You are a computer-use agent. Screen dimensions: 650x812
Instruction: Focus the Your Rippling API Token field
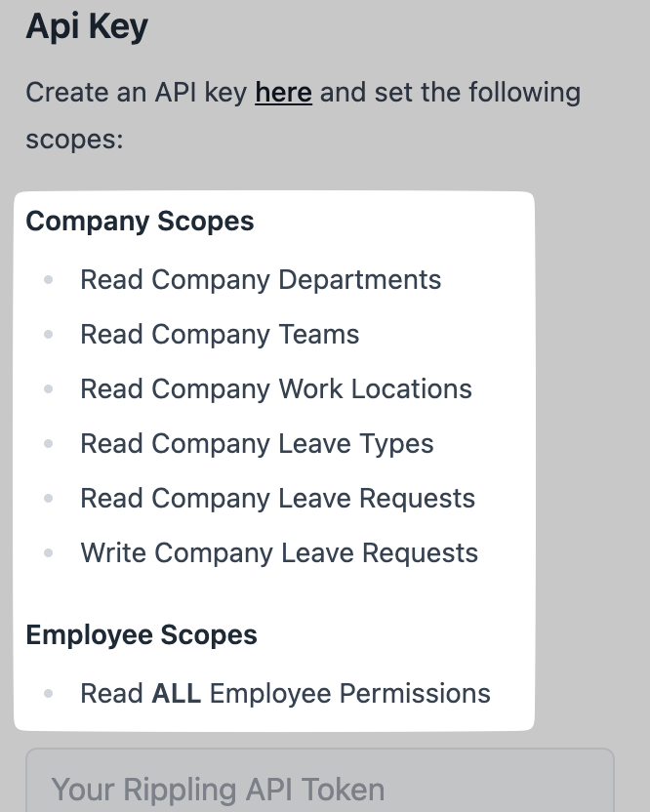(x=319, y=787)
